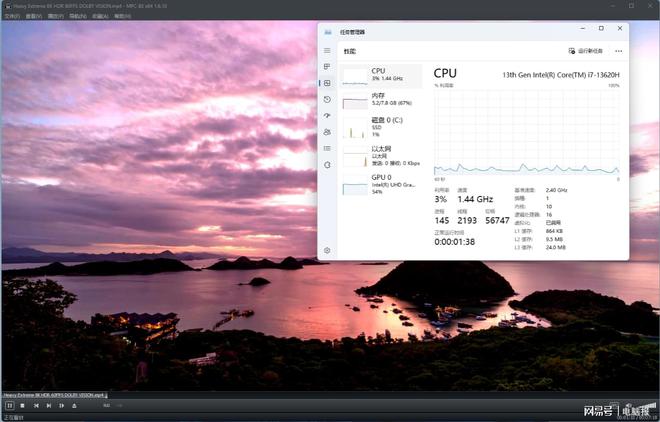This screenshot has height=422, width=660.
Task: Open the 收藏(A) menu in MPC-BE
Action: pos(100,16)
